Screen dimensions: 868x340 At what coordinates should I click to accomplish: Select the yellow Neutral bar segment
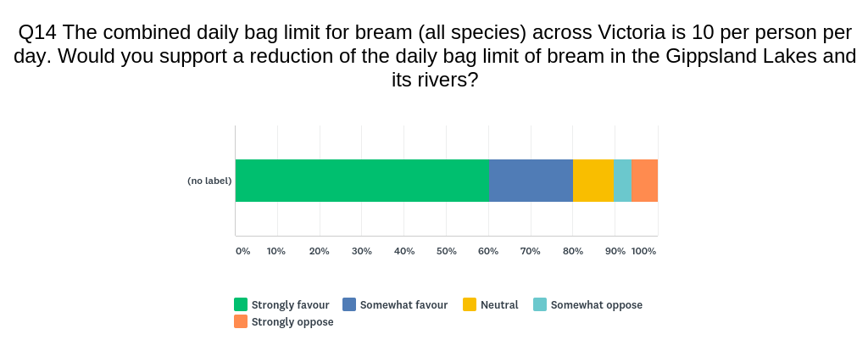tap(593, 181)
